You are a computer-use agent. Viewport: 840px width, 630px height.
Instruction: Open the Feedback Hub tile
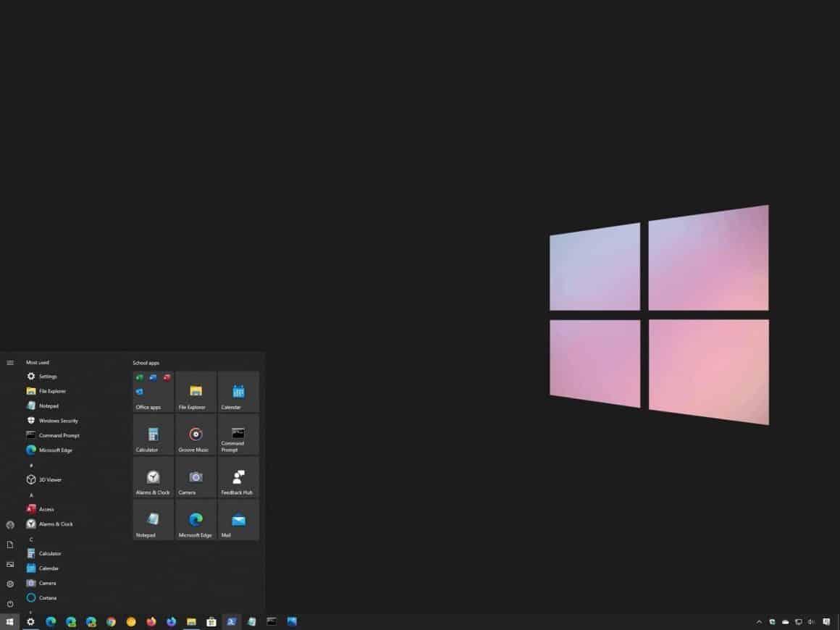238,478
